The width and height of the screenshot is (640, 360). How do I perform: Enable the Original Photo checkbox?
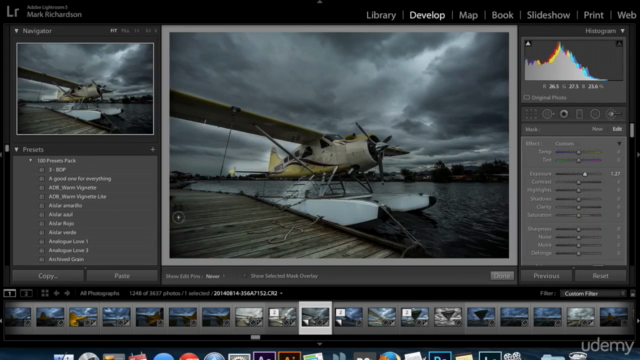(x=527, y=98)
